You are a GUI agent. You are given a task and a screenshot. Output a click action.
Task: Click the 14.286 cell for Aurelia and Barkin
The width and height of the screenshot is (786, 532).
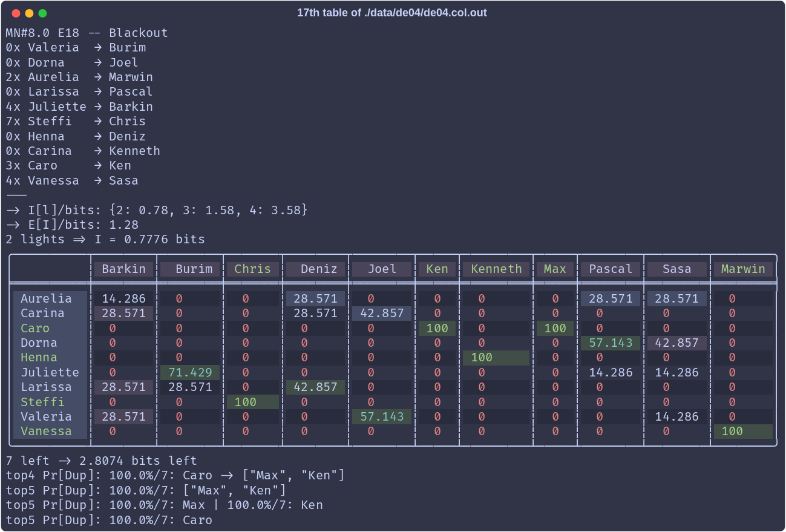pyautogui.click(x=124, y=298)
